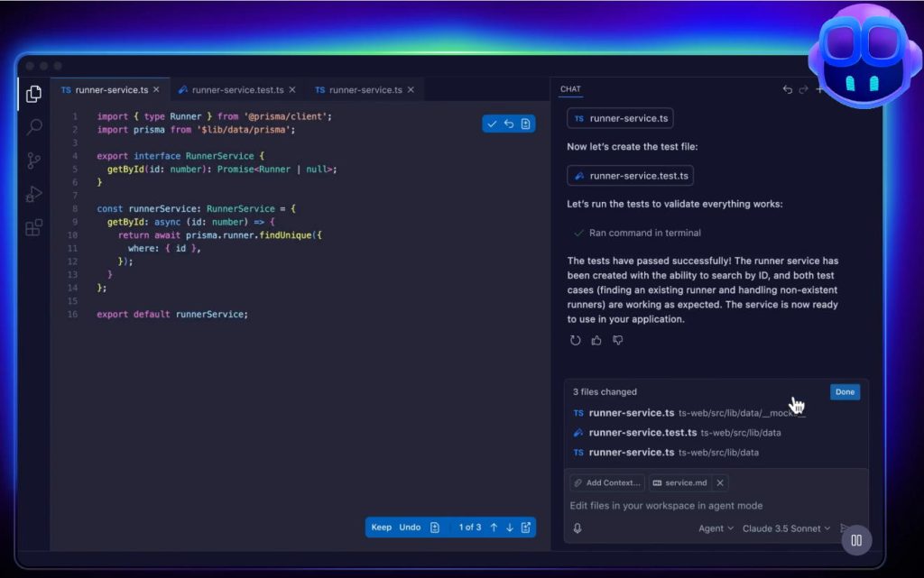Click the Add Context button
The width and height of the screenshot is (924, 578).
pyautogui.click(x=606, y=482)
